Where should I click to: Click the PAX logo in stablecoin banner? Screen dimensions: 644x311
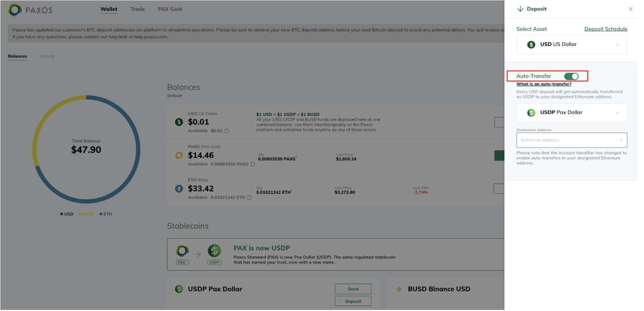pos(182,251)
